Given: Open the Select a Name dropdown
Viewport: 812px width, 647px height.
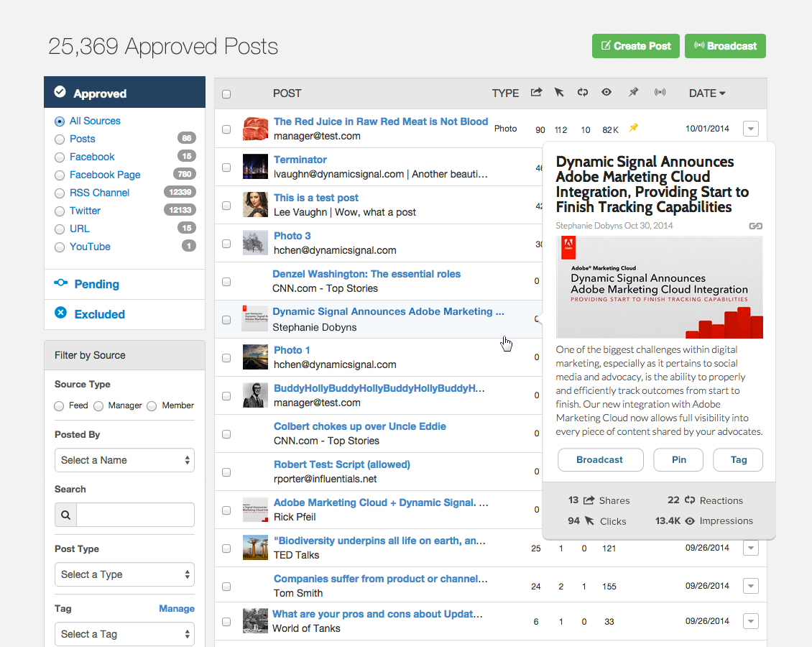Looking at the screenshot, I should [124, 460].
